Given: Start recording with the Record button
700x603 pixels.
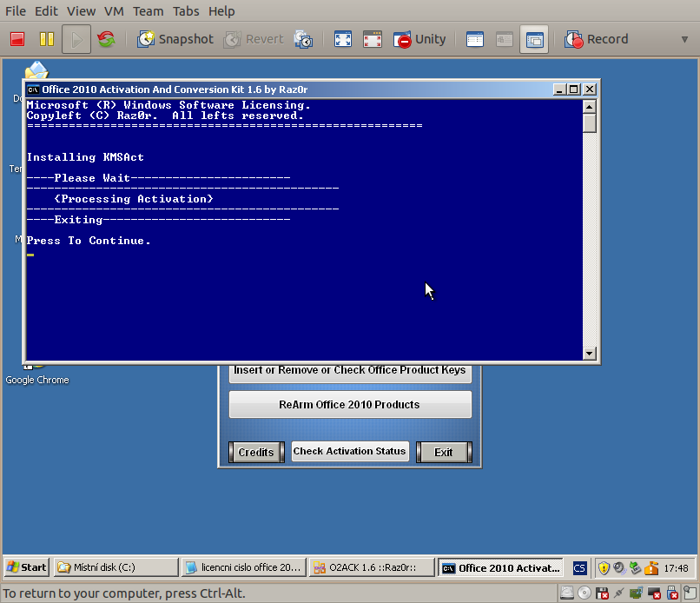Looking at the screenshot, I should (x=596, y=39).
